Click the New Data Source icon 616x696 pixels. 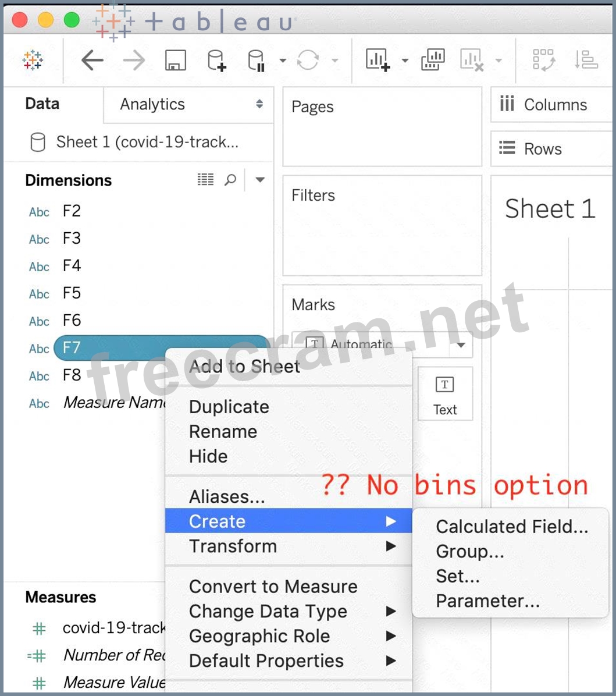[216, 60]
